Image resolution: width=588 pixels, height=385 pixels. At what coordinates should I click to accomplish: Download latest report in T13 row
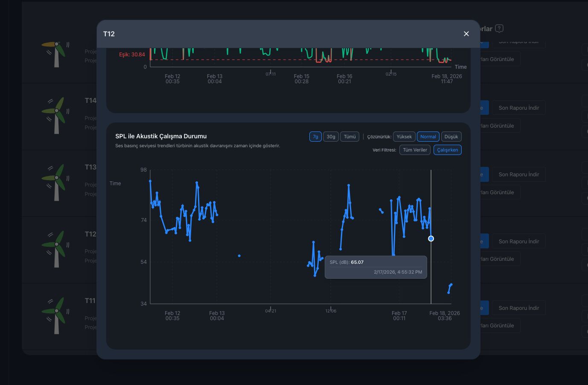point(519,174)
